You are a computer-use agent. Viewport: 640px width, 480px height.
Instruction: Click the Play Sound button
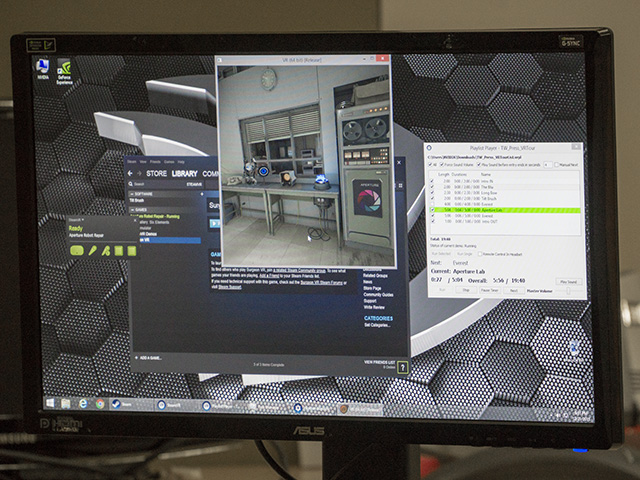[568, 282]
